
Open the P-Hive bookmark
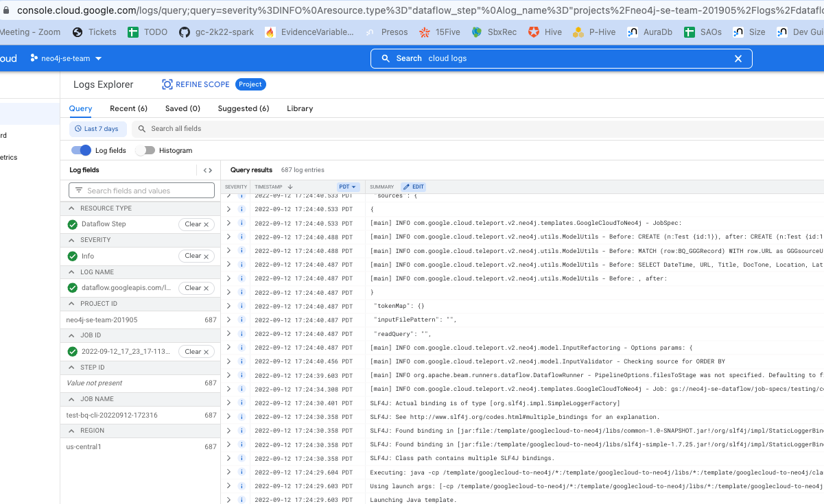594,32
